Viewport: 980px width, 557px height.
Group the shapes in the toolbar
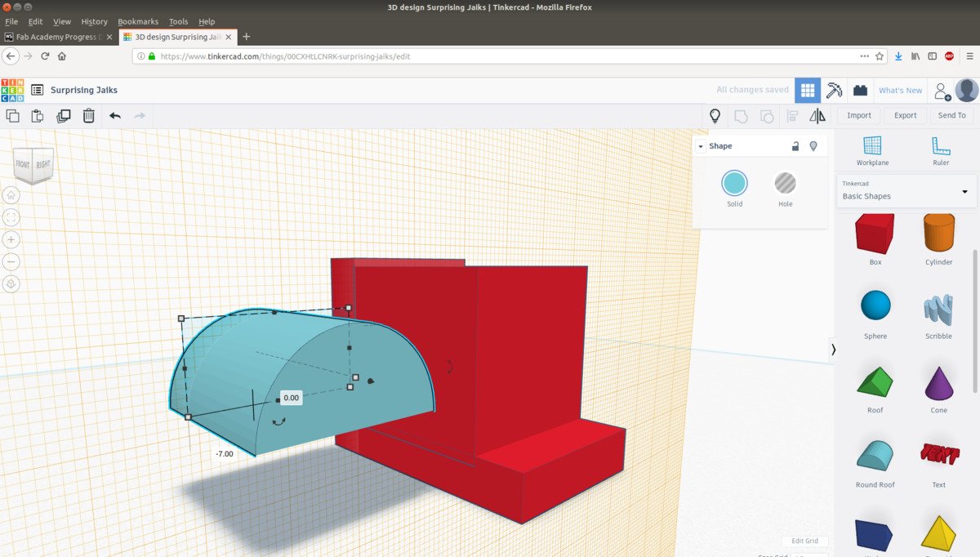point(741,116)
